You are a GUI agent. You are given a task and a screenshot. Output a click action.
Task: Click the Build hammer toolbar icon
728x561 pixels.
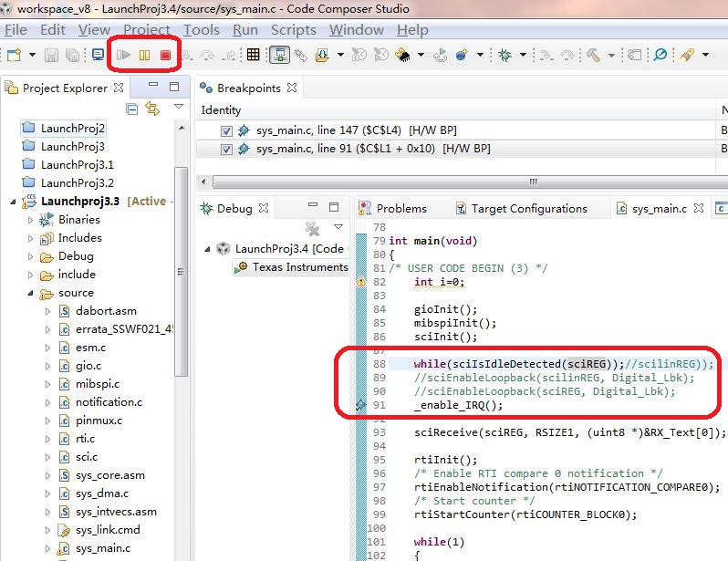click(593, 55)
